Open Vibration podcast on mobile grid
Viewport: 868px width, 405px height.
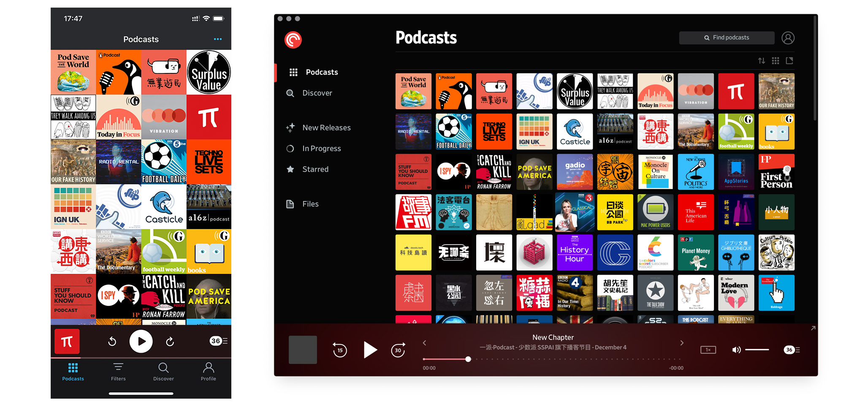click(164, 117)
